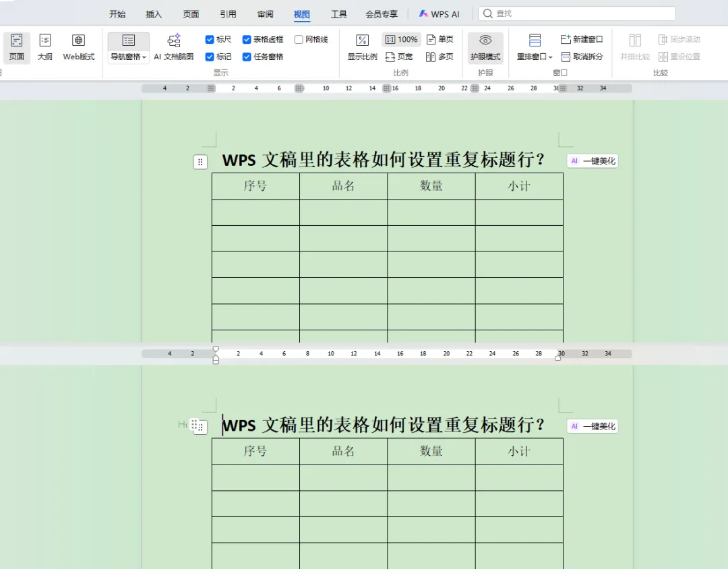This screenshot has height=569, width=728.
Task: Select the 视图 tab
Action: (302, 14)
